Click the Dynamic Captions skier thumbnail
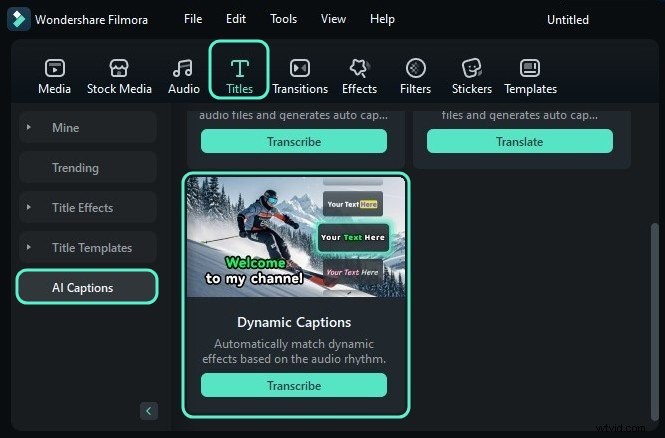The width and height of the screenshot is (665, 438). [294, 237]
